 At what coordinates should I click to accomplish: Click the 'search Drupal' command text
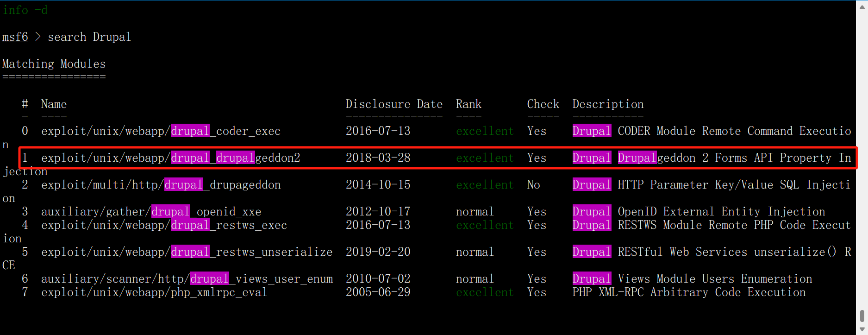[x=89, y=37]
